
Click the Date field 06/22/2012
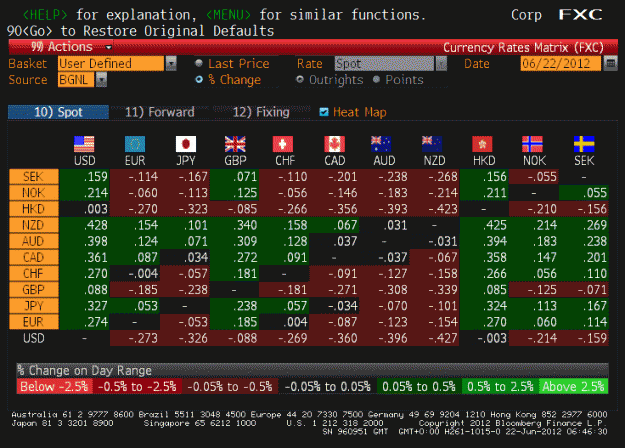(560, 63)
